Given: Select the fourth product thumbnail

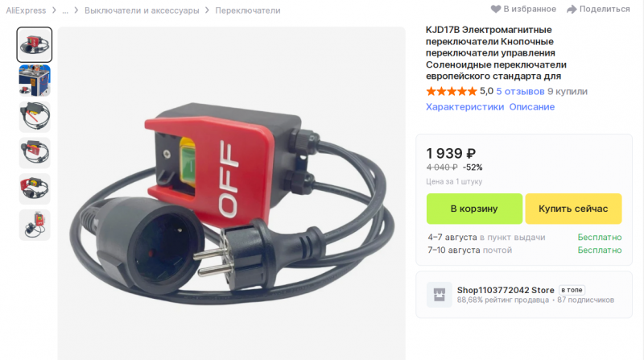Looking at the screenshot, I should point(35,153).
